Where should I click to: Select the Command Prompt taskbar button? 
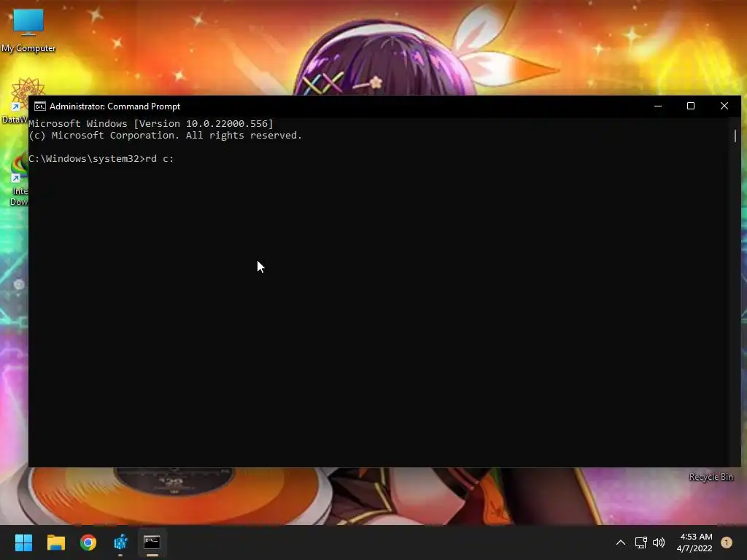coord(152,542)
